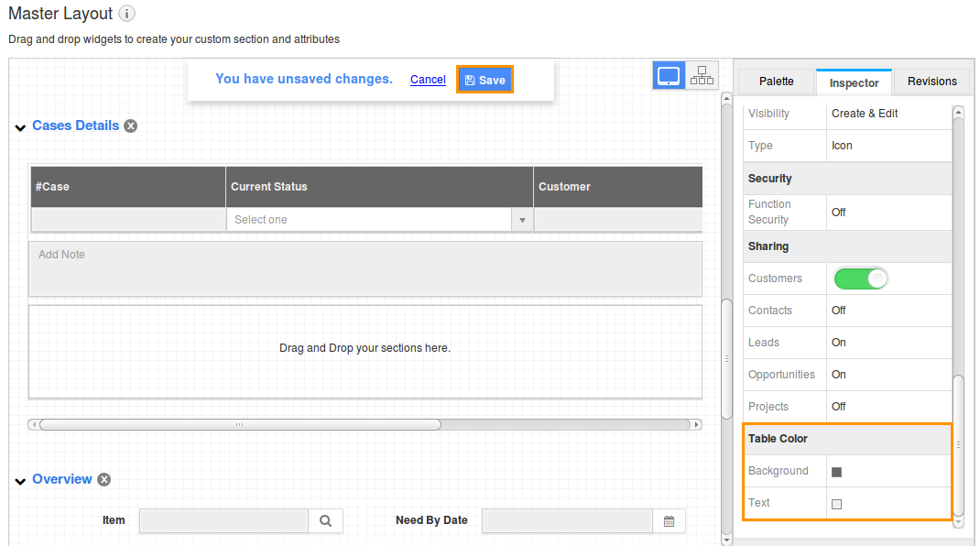The height and width of the screenshot is (546, 980).
Task: Click the Select one status combo box
Action: click(379, 220)
